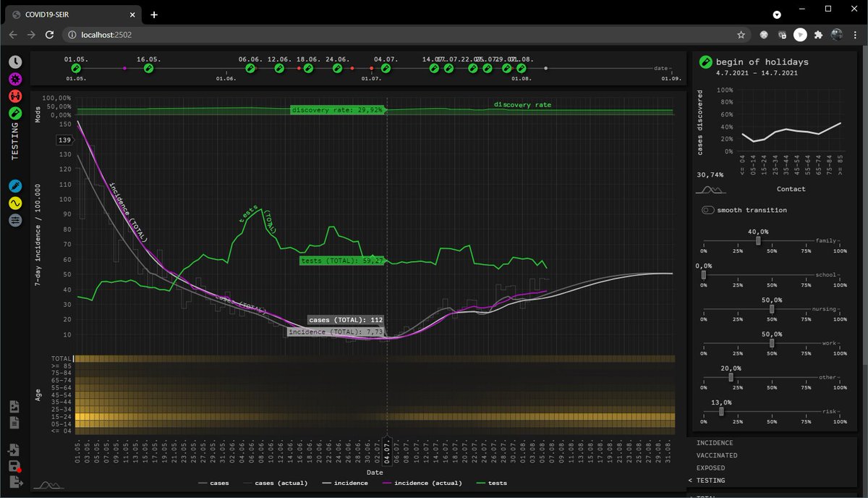
Task: Select the 01.05. testing marker on timeline
Action: tap(76, 69)
